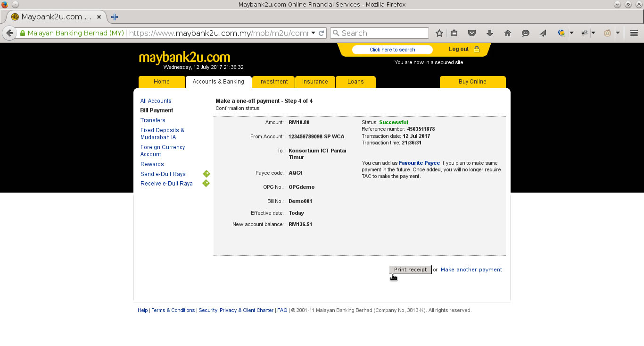Select the Accounts & Banking tab
This screenshot has width=644, height=346.
click(x=218, y=82)
